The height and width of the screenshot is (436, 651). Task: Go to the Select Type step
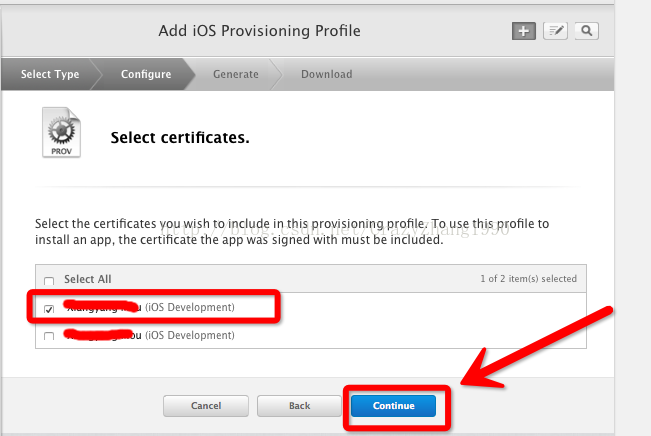50,74
